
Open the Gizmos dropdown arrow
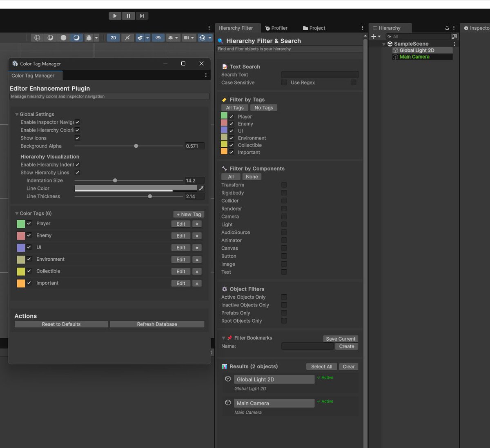[210, 38]
